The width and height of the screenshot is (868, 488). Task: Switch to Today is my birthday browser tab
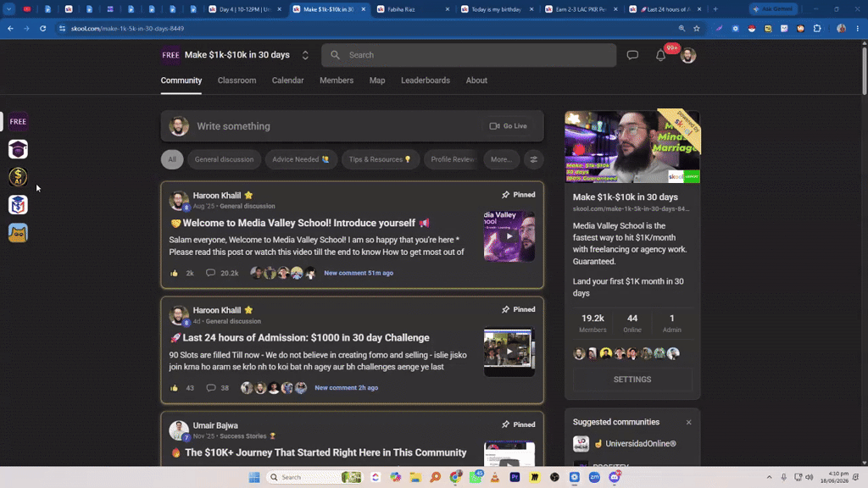[x=497, y=8]
